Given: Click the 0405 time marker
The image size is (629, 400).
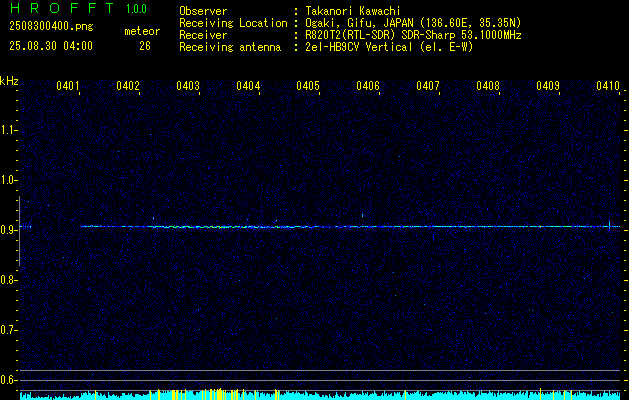Looking at the screenshot, I should (x=308, y=86).
